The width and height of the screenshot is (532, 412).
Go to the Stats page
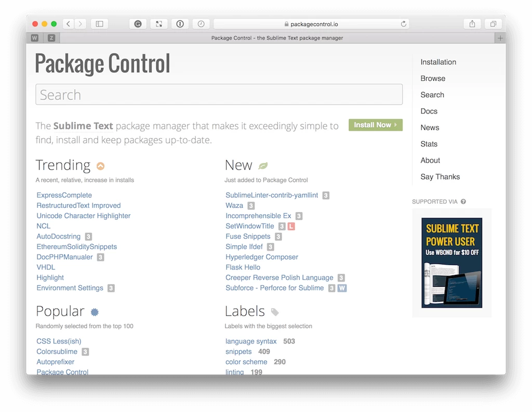click(429, 144)
